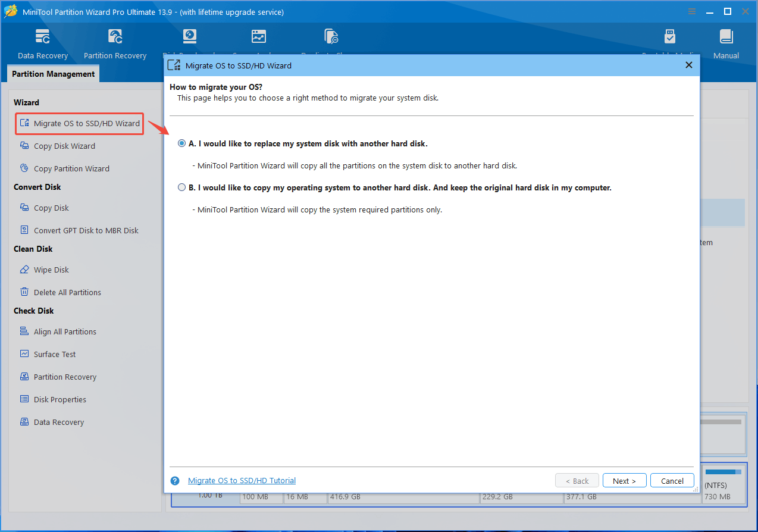Click the 16 MB partition block
The image size is (758, 532).
click(x=305, y=497)
